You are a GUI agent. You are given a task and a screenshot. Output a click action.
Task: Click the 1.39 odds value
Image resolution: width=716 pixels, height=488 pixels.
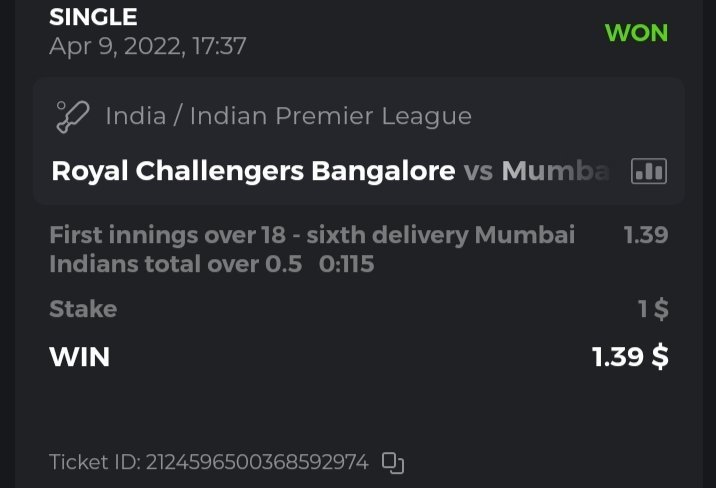[x=645, y=235]
